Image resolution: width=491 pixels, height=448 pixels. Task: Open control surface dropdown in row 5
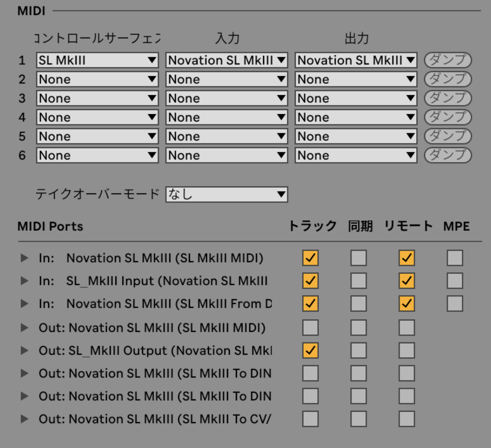pos(97,136)
